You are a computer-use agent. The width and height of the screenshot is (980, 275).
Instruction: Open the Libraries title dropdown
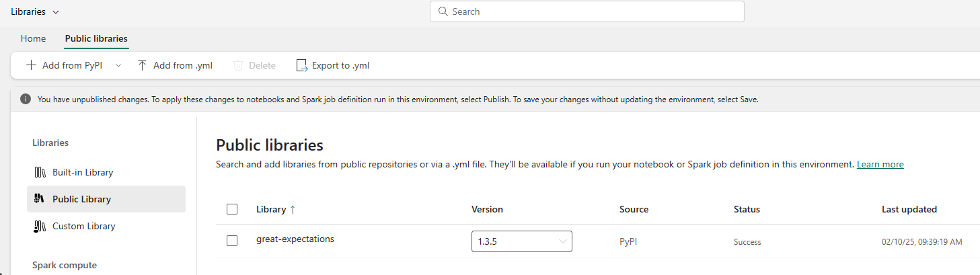[35, 11]
